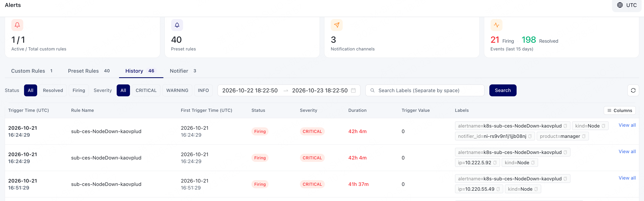
Task: Filter status by Resolved
Action: [53, 90]
